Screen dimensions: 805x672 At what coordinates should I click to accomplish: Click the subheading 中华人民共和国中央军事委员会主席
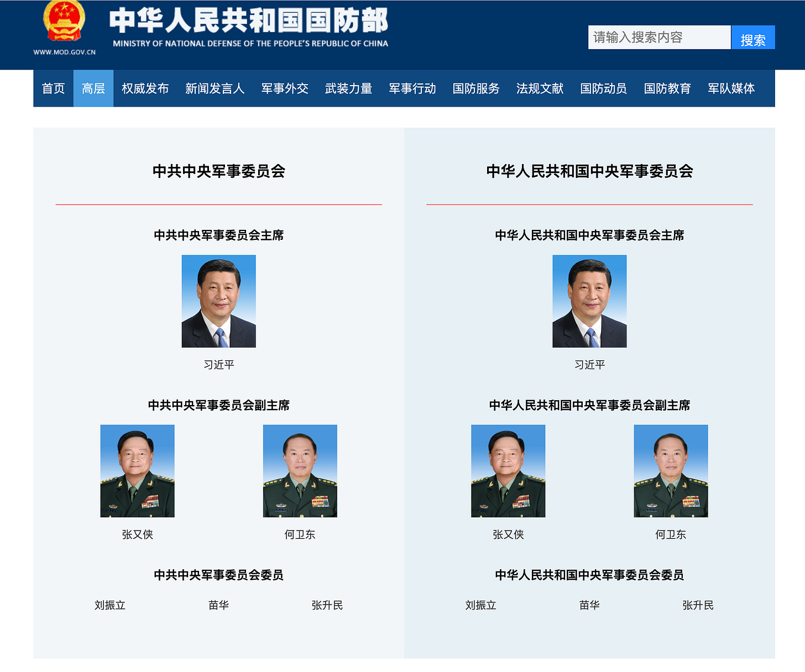(589, 235)
